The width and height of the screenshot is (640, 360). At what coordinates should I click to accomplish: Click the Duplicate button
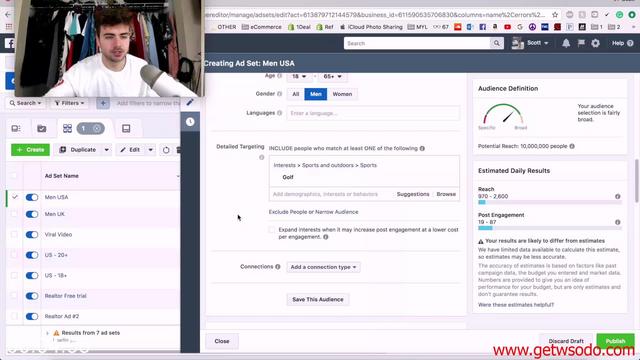78,150
